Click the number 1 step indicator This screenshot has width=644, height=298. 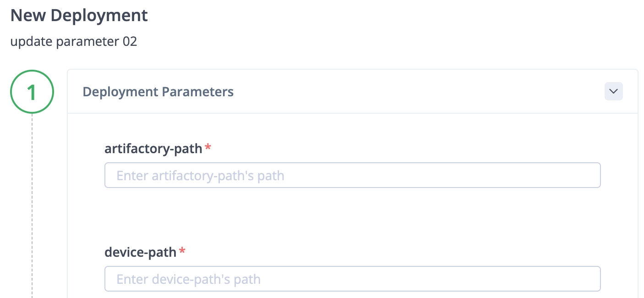click(x=32, y=92)
